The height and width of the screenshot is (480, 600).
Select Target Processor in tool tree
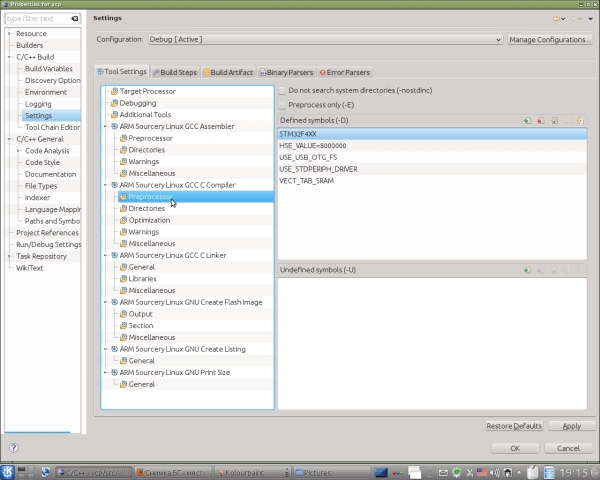[147, 91]
